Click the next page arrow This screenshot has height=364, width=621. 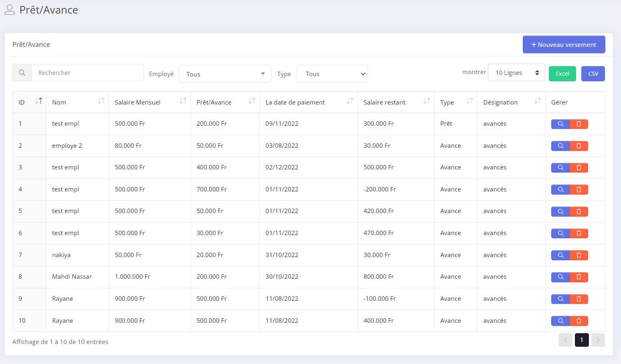[598, 340]
